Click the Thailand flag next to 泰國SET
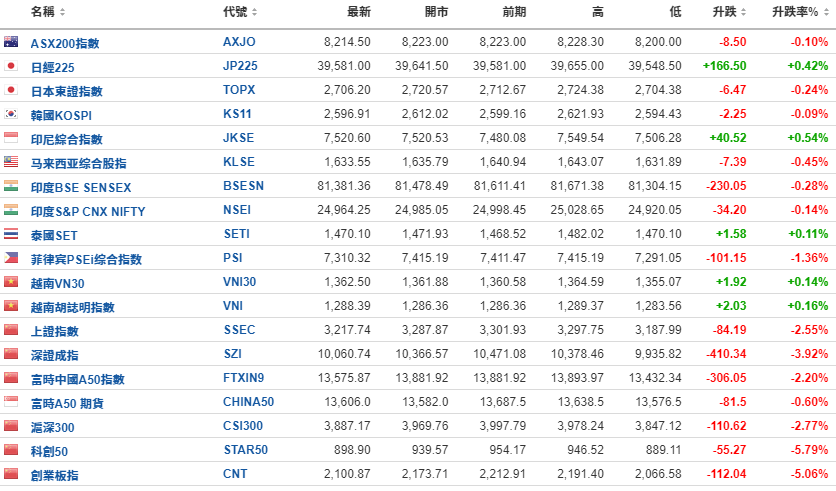 coord(11,234)
